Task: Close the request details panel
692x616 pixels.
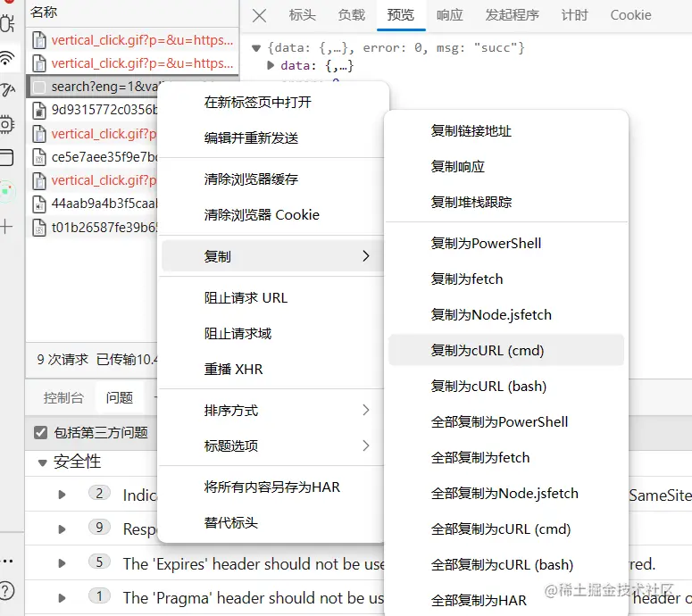Action: point(259,16)
